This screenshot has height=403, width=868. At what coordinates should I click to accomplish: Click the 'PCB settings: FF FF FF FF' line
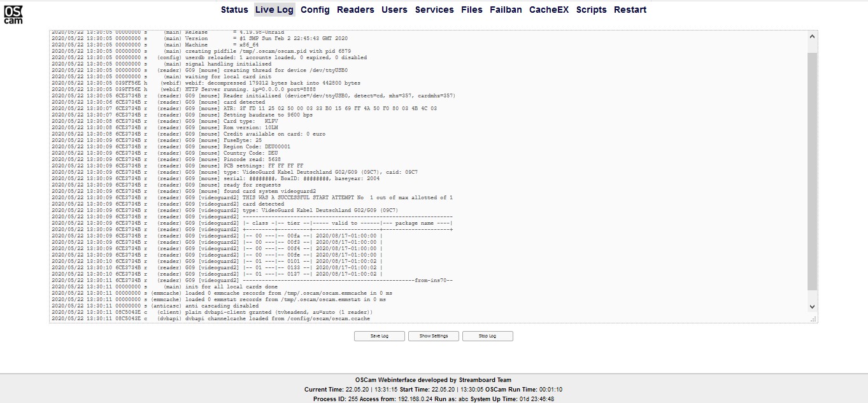click(178, 166)
